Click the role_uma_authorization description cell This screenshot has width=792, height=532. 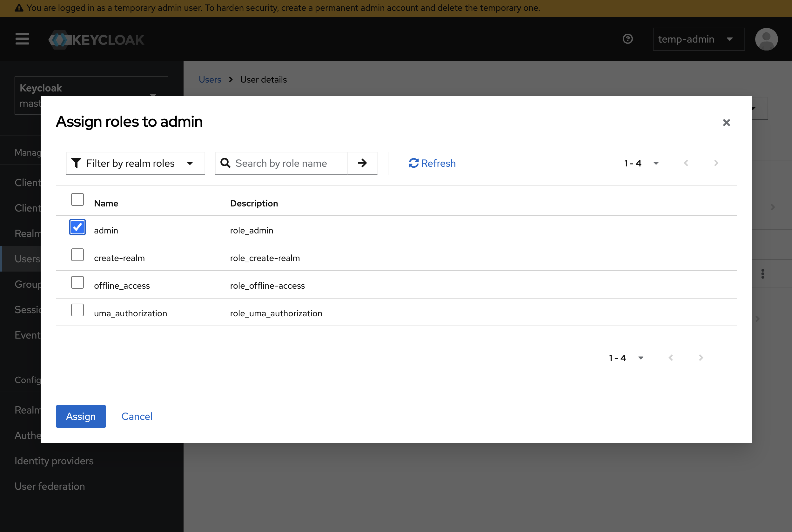pos(276,313)
